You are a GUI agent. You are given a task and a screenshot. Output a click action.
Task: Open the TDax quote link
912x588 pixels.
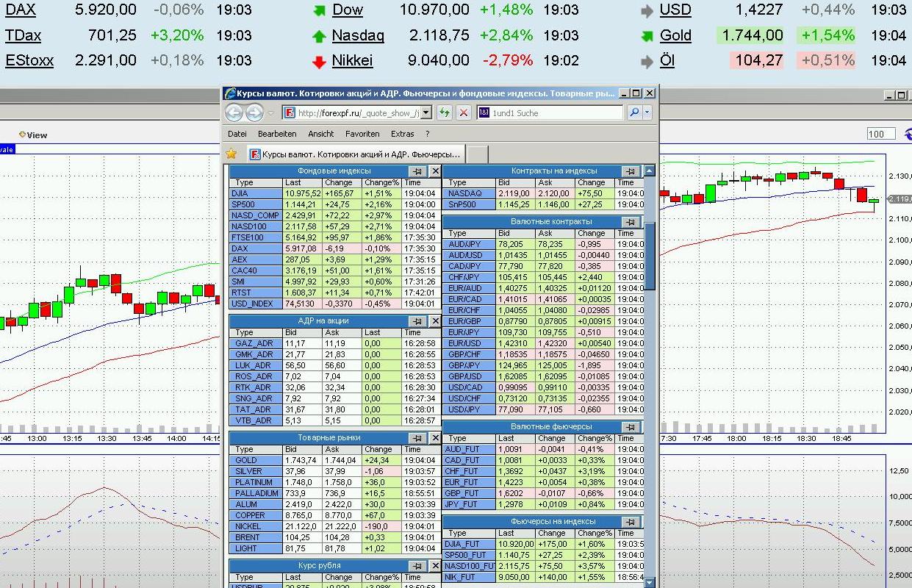click(x=24, y=35)
